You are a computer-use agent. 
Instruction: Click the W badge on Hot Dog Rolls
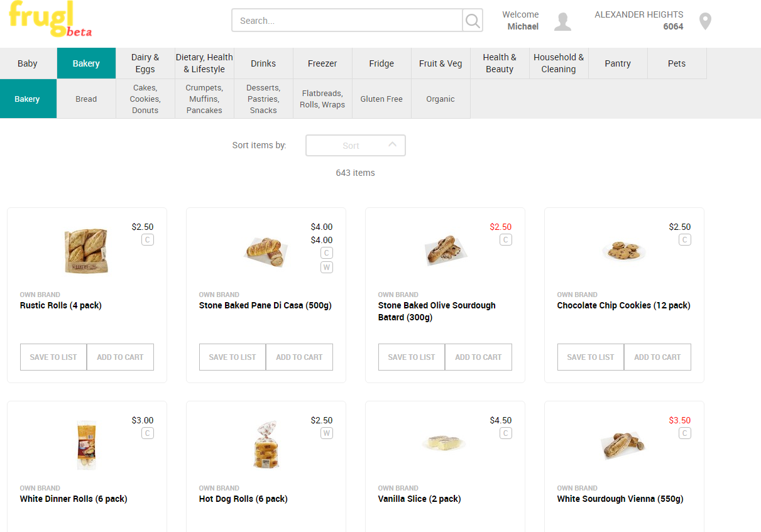click(x=327, y=433)
